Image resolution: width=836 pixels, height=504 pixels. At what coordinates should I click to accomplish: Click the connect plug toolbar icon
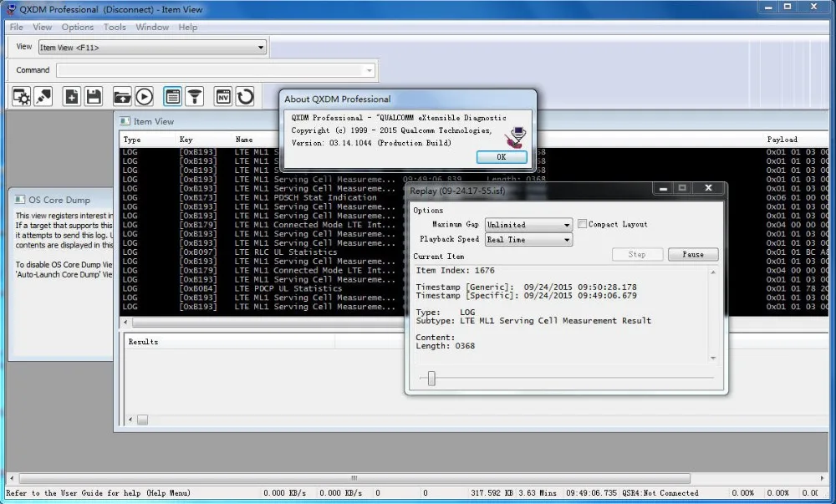(43, 97)
